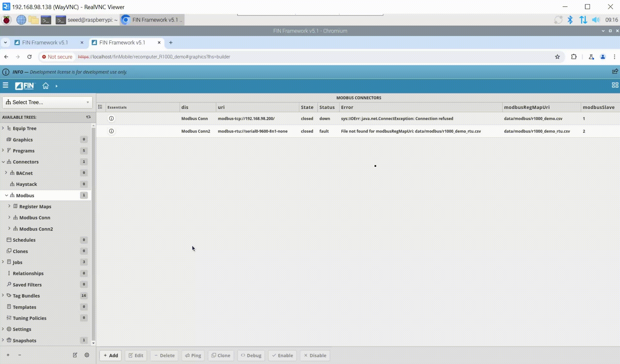Expand the Programs node

(x=3, y=150)
